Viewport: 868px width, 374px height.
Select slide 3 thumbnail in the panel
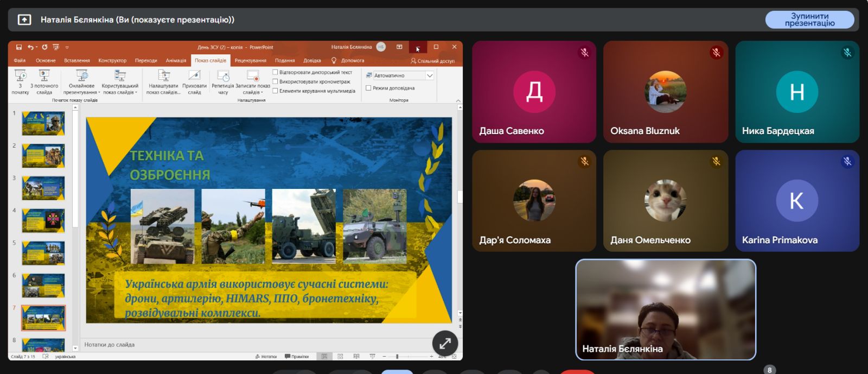click(43, 188)
